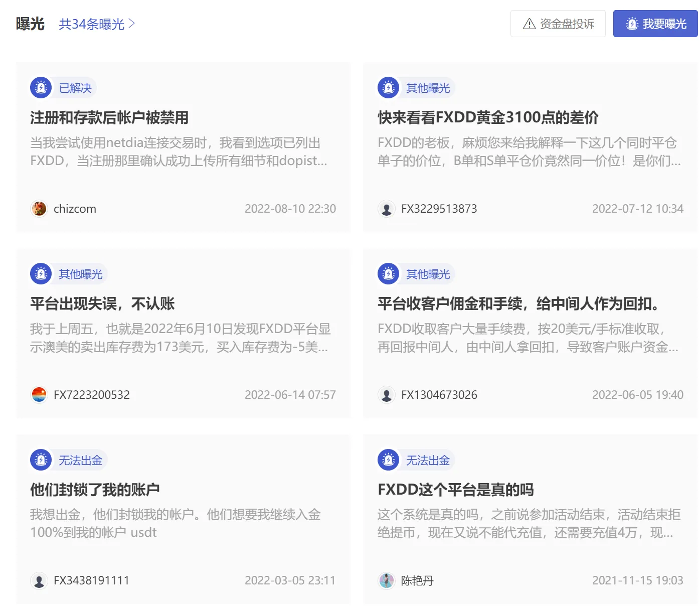Click the chevron after 共34条曝光
The height and width of the screenshot is (609, 700).
pos(131,24)
